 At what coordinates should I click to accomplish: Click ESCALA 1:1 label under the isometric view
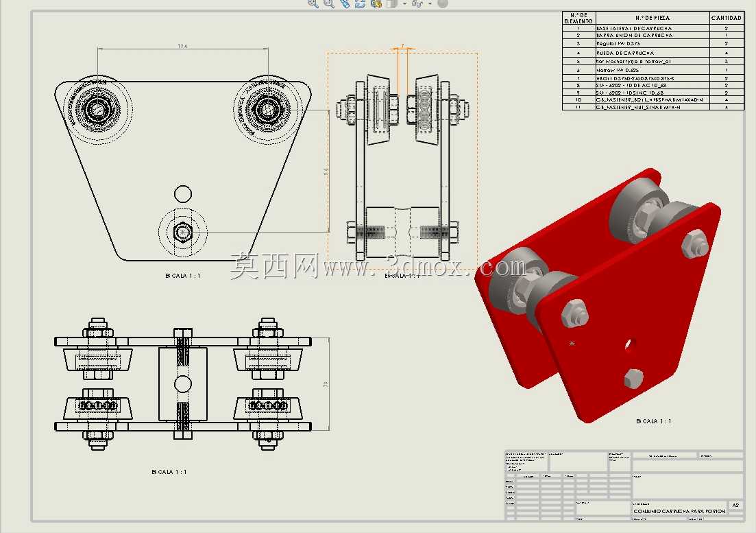coord(654,421)
